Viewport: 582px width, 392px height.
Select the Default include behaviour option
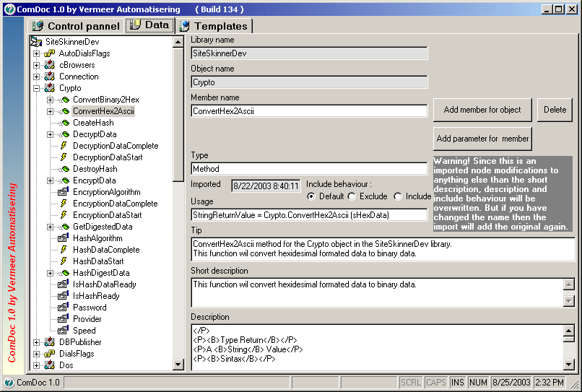[311, 196]
